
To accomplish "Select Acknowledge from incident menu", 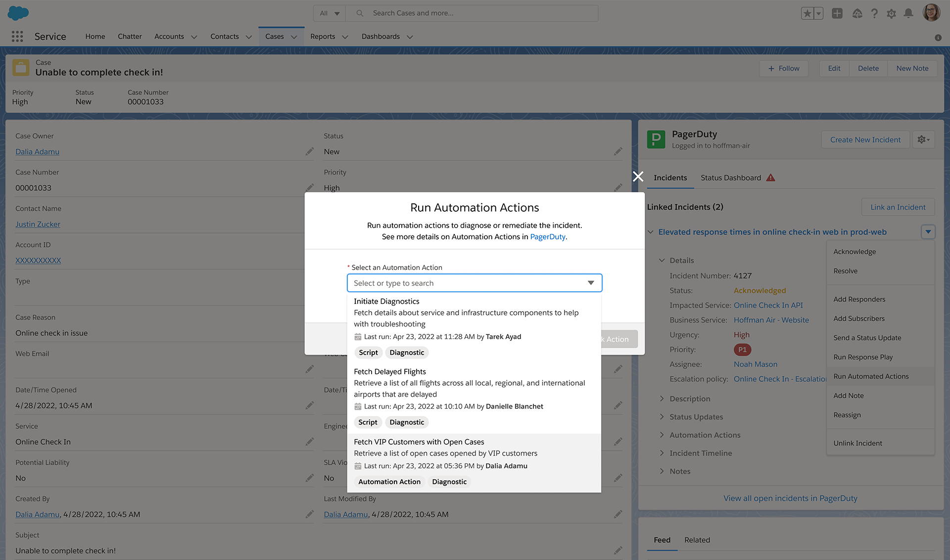I will [x=880, y=251].
